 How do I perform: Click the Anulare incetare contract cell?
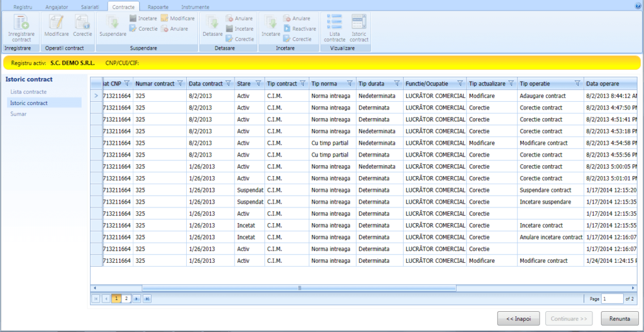coord(550,237)
